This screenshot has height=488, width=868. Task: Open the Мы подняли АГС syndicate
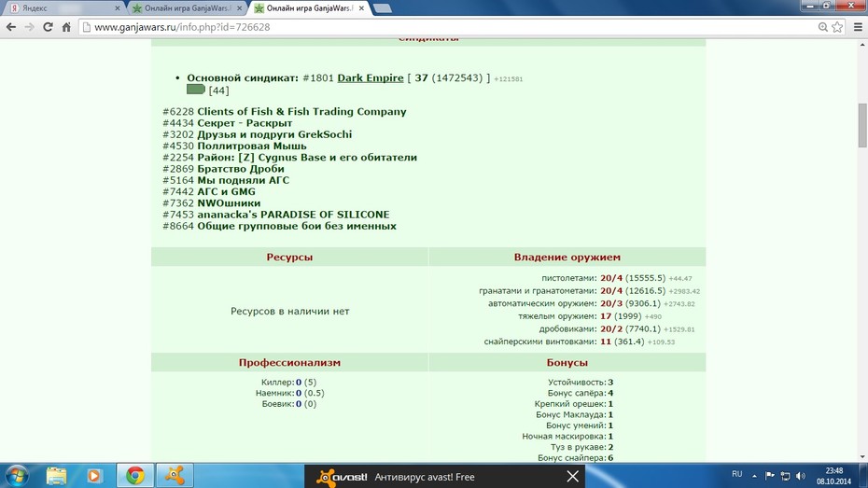tap(244, 180)
